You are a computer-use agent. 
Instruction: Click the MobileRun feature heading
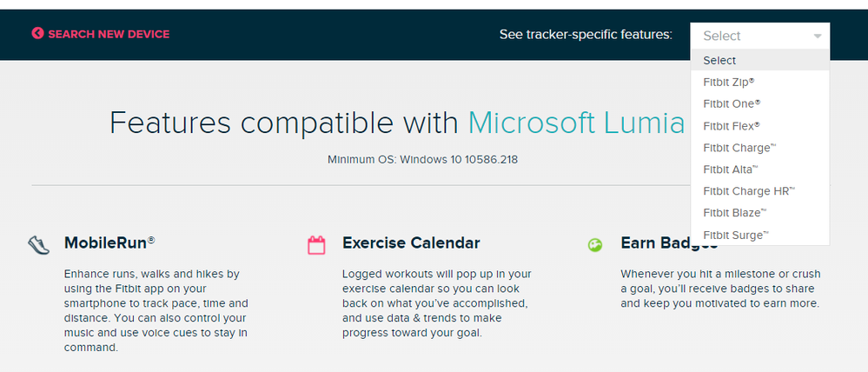click(109, 242)
